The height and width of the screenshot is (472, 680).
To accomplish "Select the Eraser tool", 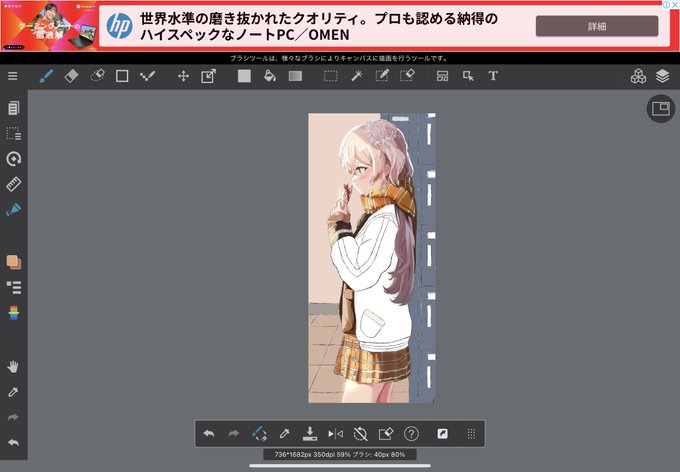I will pos(72,76).
